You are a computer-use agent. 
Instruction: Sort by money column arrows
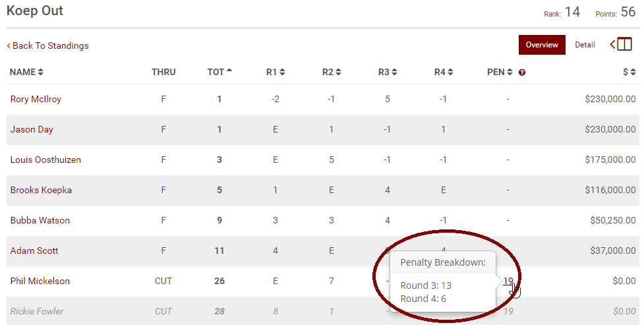(x=633, y=72)
